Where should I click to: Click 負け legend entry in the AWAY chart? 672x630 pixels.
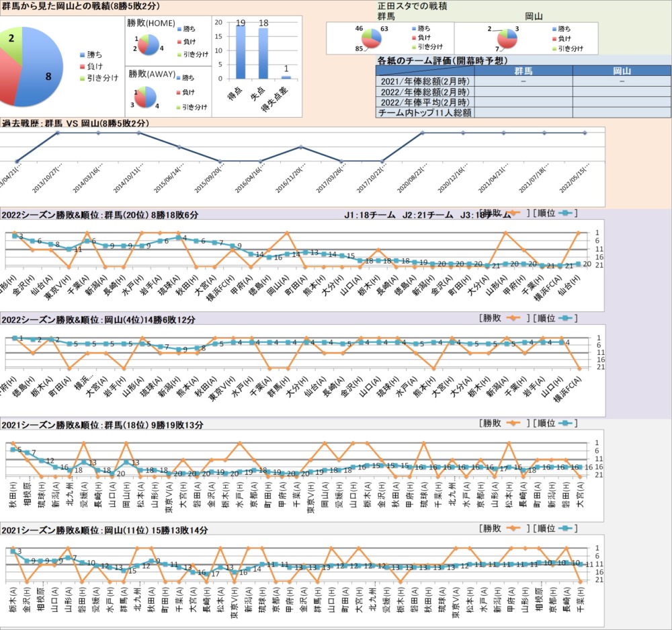click(190, 92)
